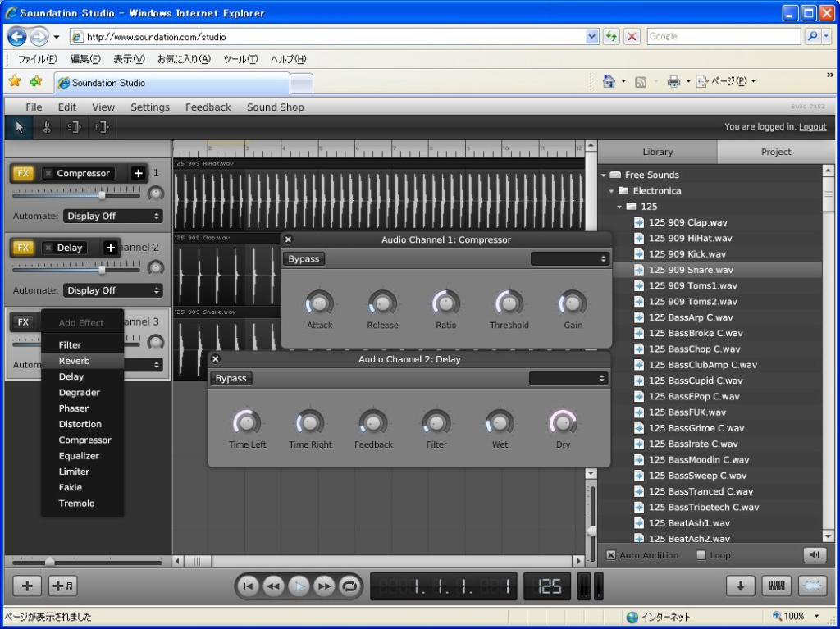Click the rewind transport button

pos(273,586)
